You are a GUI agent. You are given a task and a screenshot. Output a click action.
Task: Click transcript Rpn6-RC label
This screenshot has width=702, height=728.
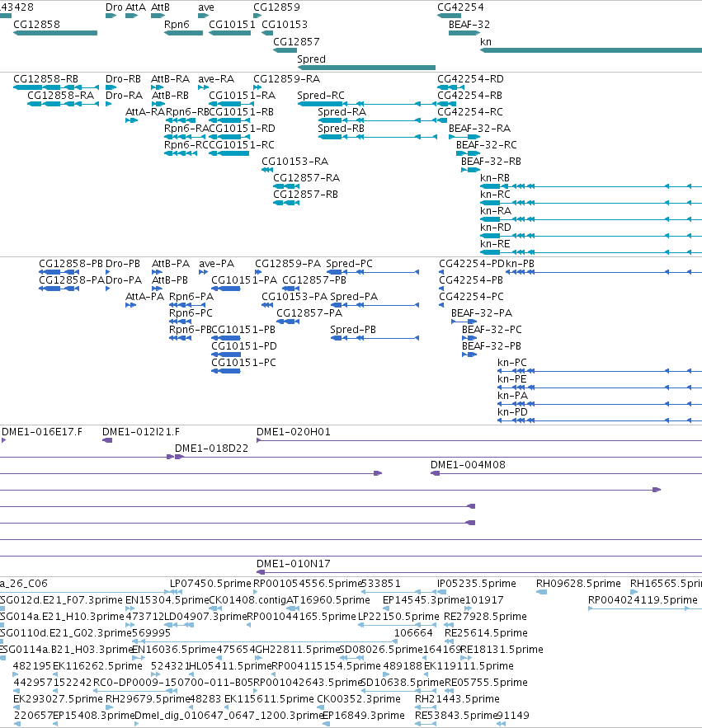186,145
